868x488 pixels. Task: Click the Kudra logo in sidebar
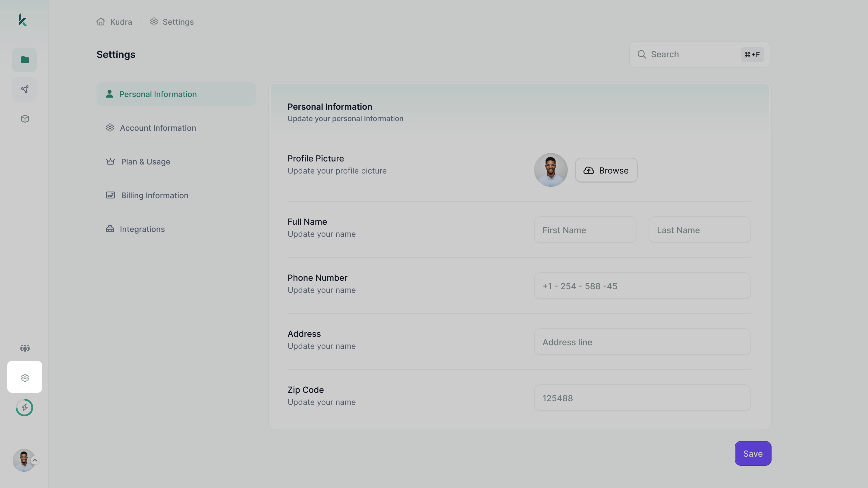[23, 20]
